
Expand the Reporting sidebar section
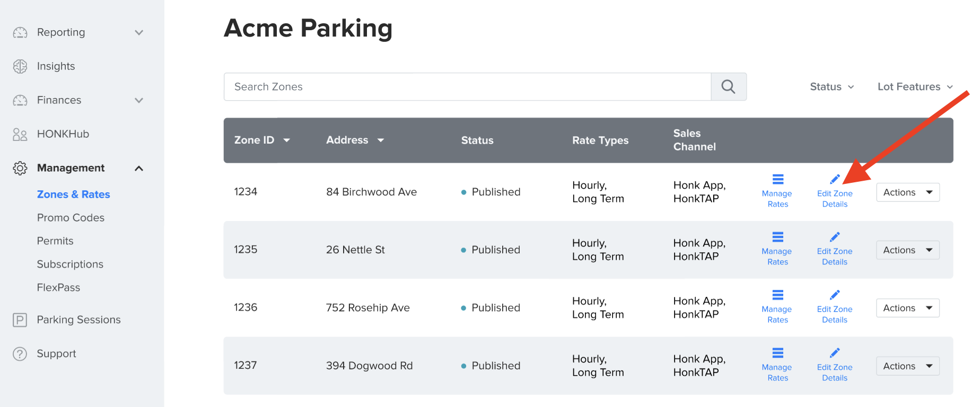coord(139,32)
